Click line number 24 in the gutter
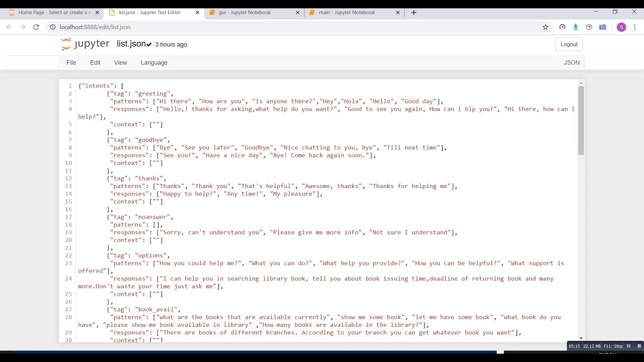 68,279
